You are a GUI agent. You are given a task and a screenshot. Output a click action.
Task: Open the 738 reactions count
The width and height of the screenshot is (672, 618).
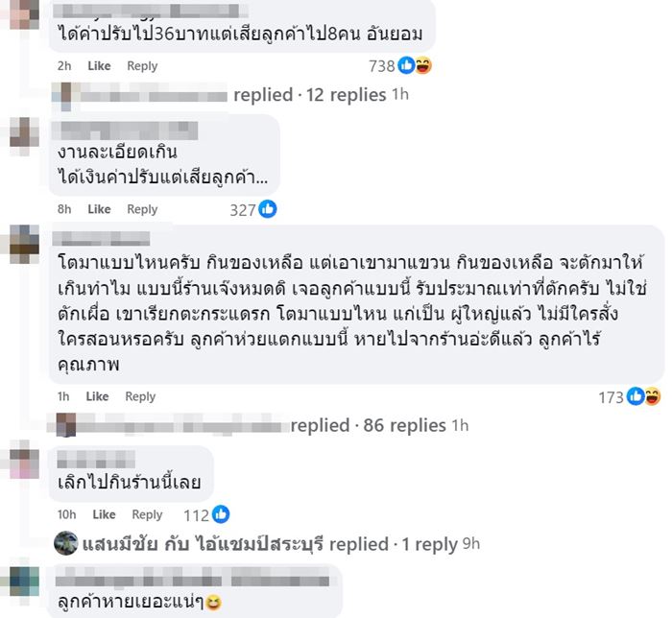pyautogui.click(x=382, y=66)
